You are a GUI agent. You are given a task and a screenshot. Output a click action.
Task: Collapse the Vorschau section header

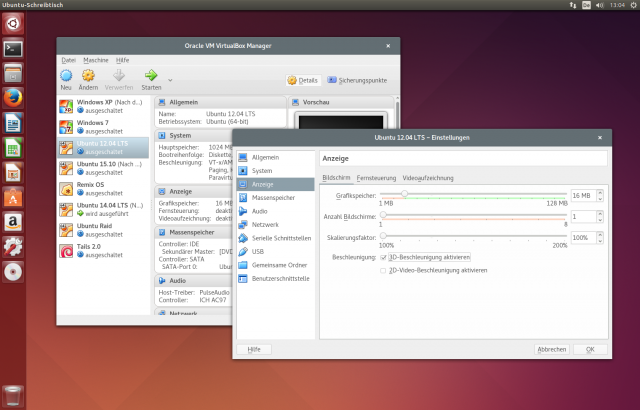tap(341, 102)
